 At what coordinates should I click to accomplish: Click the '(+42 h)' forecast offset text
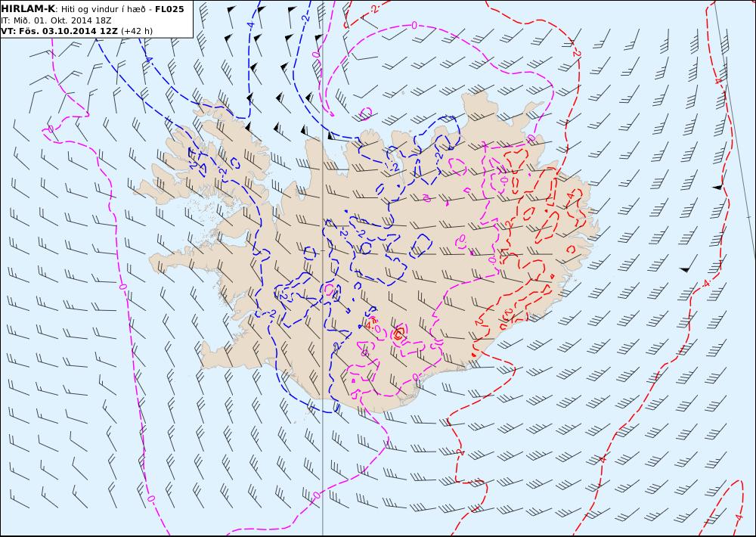pyautogui.click(x=137, y=31)
